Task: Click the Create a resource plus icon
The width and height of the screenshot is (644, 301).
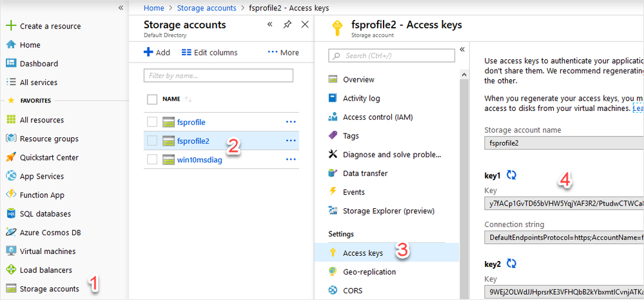Action: pos(10,26)
